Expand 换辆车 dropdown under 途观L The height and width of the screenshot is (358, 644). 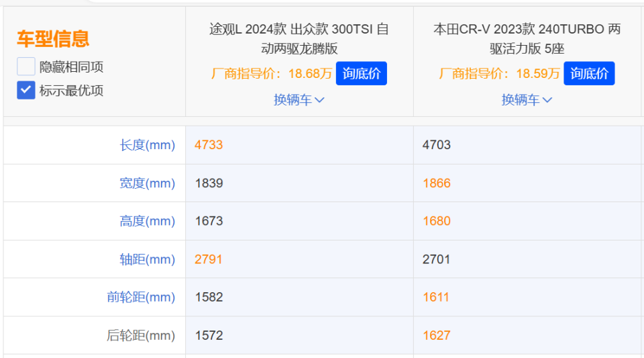299,100
